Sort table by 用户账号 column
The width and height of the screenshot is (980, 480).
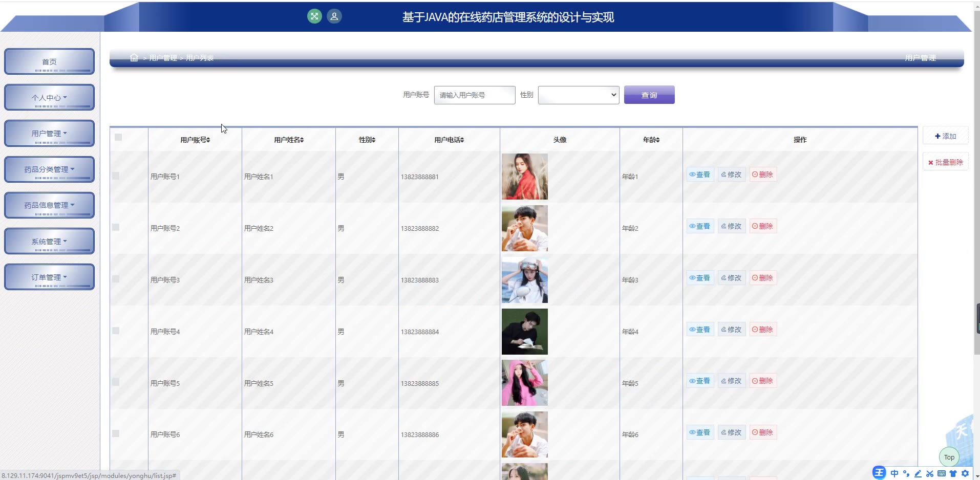coord(195,140)
